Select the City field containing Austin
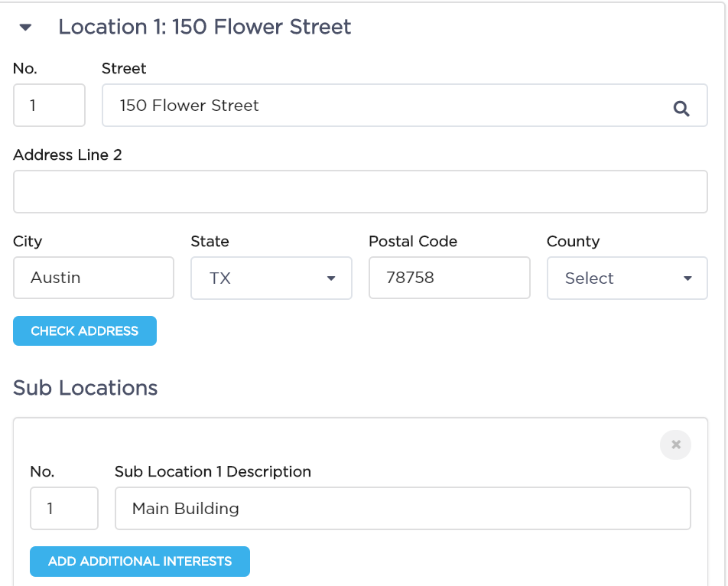This screenshot has width=728, height=586. 93,278
